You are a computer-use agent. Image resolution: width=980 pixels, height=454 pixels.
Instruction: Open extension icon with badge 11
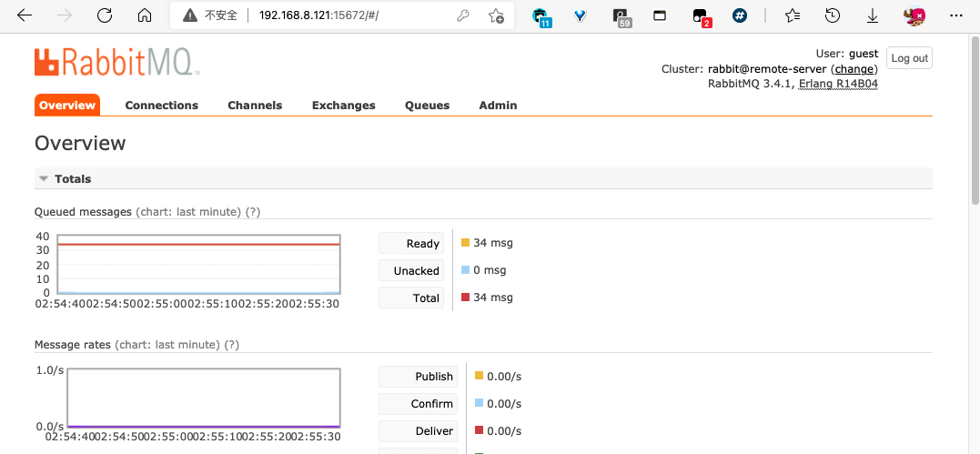541,17
